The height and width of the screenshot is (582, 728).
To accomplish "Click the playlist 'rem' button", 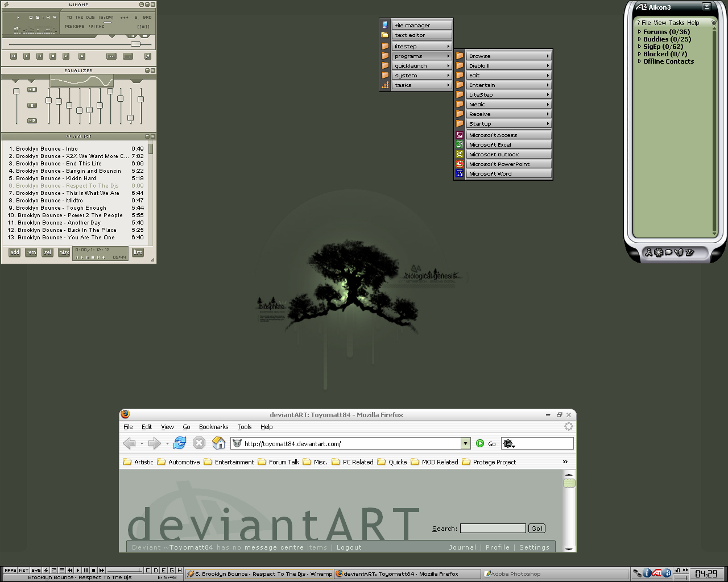I will point(31,252).
